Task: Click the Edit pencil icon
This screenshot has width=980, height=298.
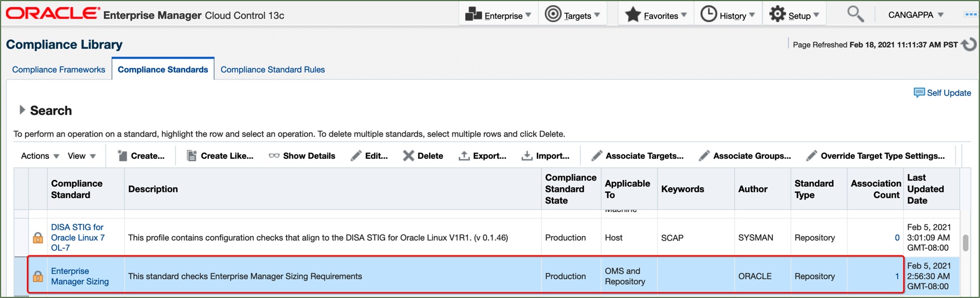Action: pyautogui.click(x=356, y=156)
